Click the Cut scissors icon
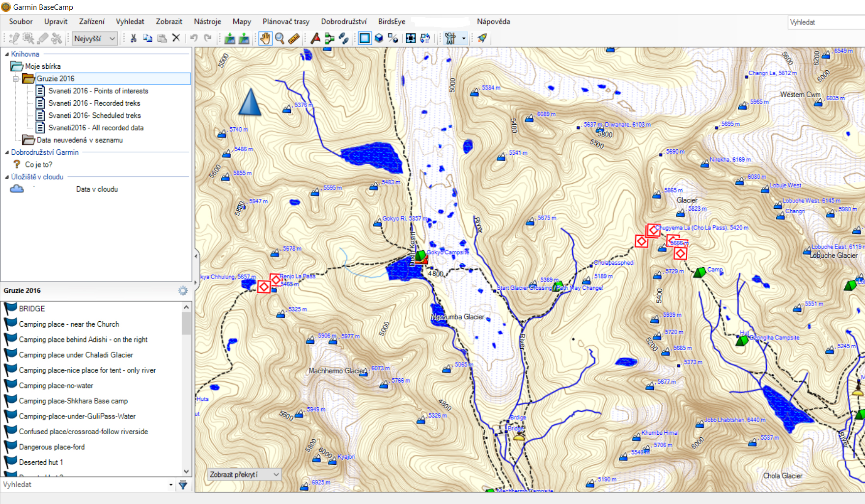 tap(133, 38)
